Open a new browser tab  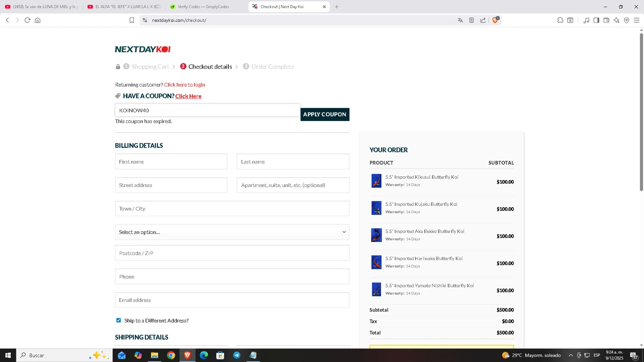tap(337, 7)
